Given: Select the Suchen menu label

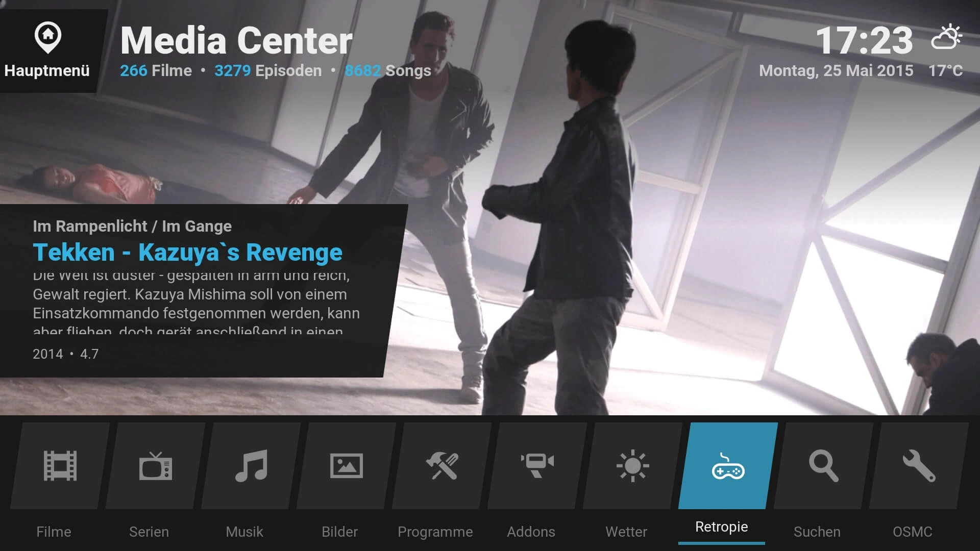Looking at the screenshot, I should coord(817,532).
